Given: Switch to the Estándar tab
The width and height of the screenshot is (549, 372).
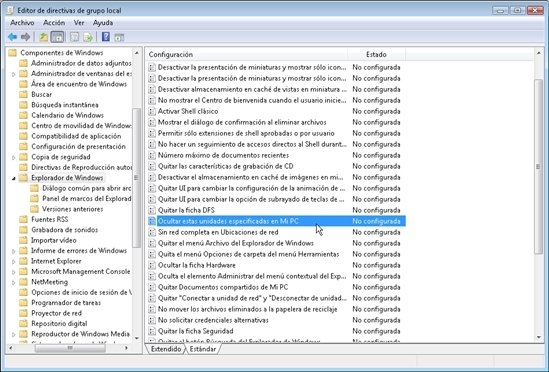Looking at the screenshot, I should pos(203,349).
